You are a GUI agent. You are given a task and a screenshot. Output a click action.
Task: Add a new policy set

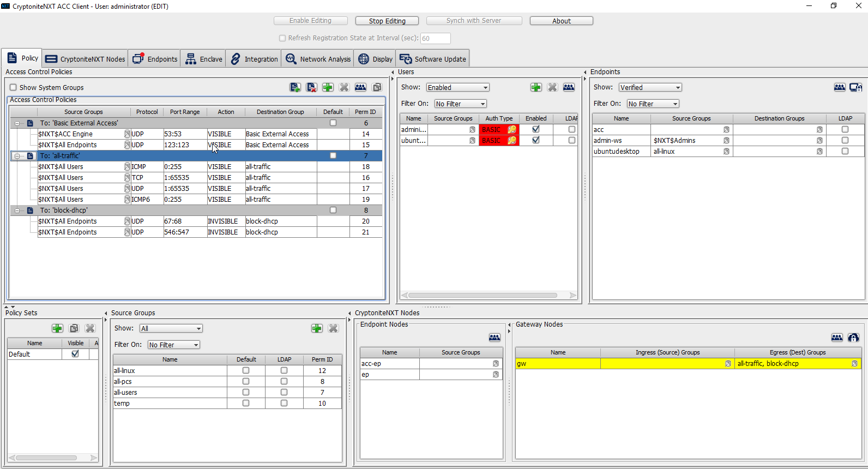pos(57,328)
